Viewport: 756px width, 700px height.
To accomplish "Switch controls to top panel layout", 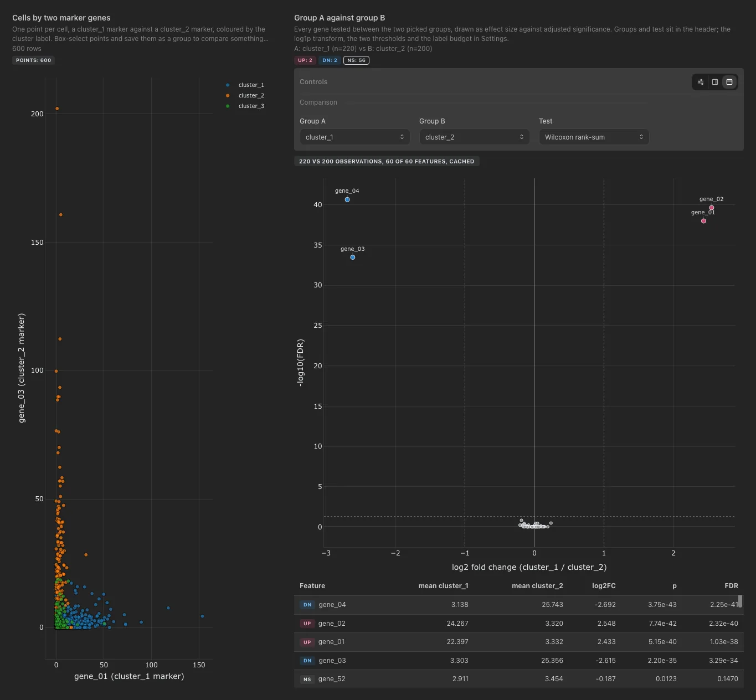I will tap(729, 82).
